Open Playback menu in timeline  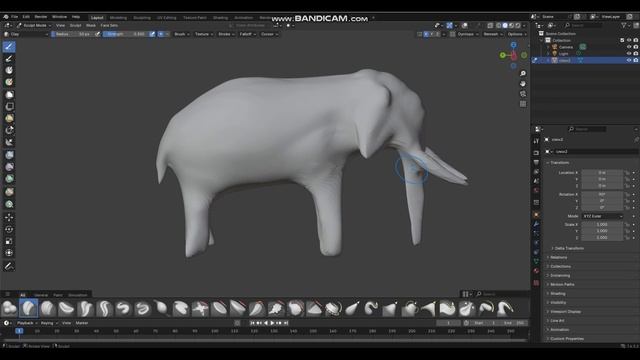click(x=27, y=323)
